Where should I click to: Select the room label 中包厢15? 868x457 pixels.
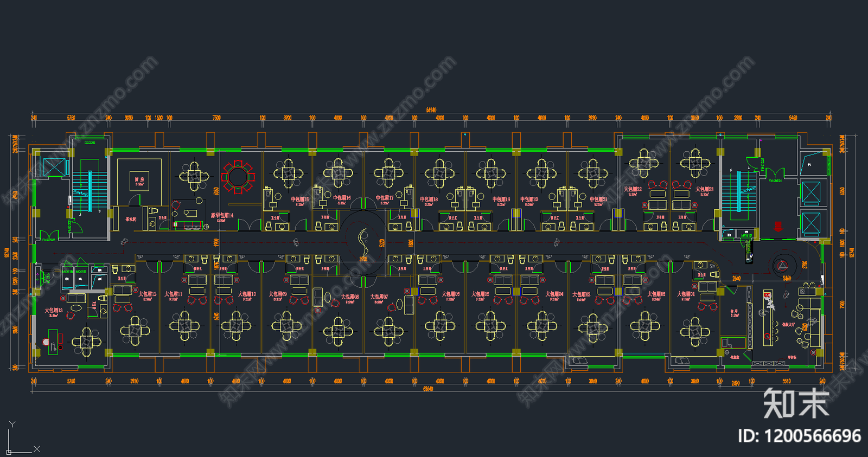click(x=300, y=199)
